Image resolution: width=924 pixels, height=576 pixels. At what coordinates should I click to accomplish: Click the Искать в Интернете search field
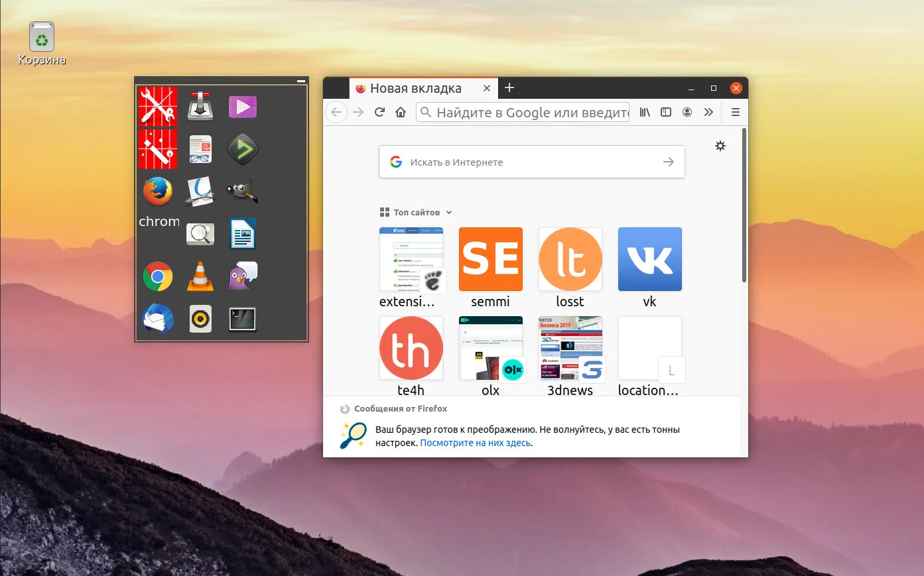pos(532,162)
